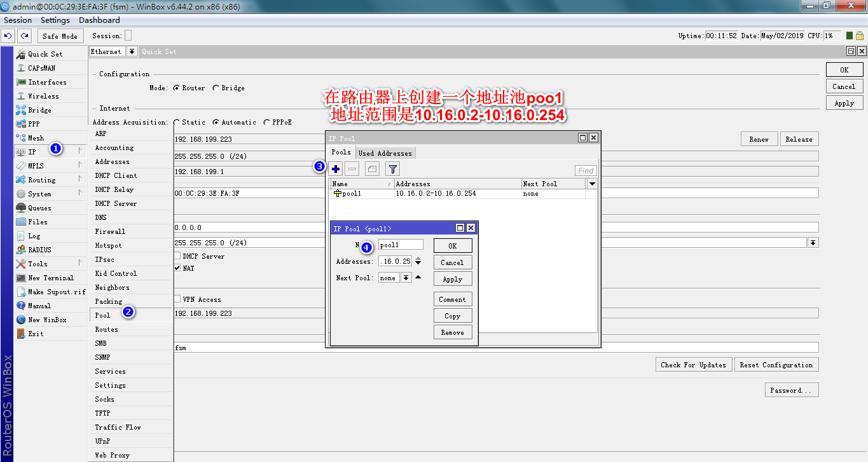Open the Next Pool dropdown
The height and width of the screenshot is (462, 868).
(x=406, y=278)
